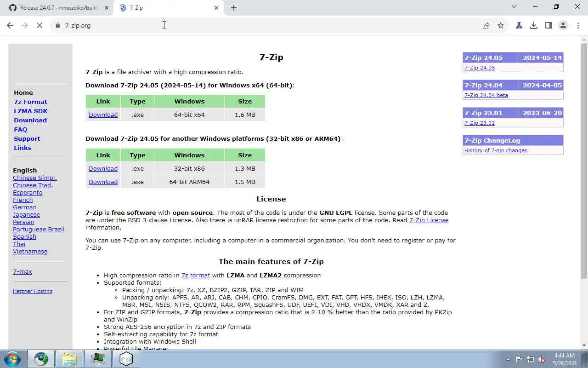Viewport: 588px width, 368px height.
Task: Open File Explorer from the taskbar
Action: click(69, 359)
